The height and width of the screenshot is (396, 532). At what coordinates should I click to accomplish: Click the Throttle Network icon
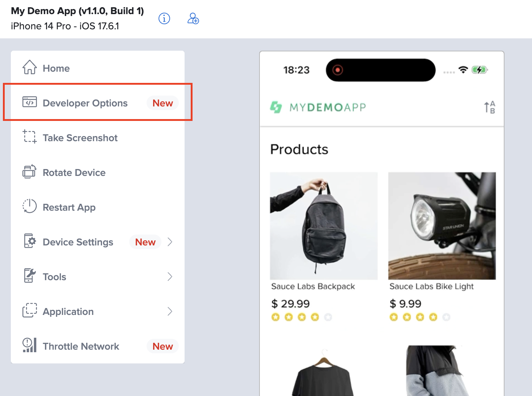click(x=29, y=346)
